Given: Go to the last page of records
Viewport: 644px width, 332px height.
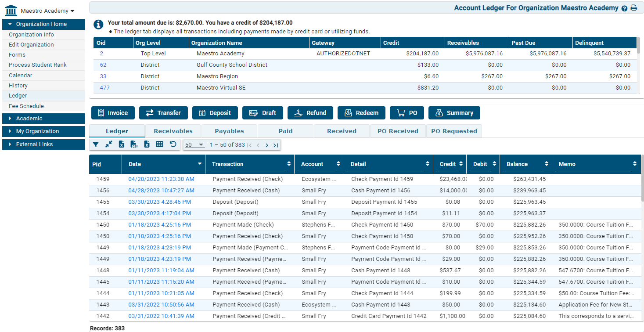Looking at the screenshot, I should pos(275,145).
